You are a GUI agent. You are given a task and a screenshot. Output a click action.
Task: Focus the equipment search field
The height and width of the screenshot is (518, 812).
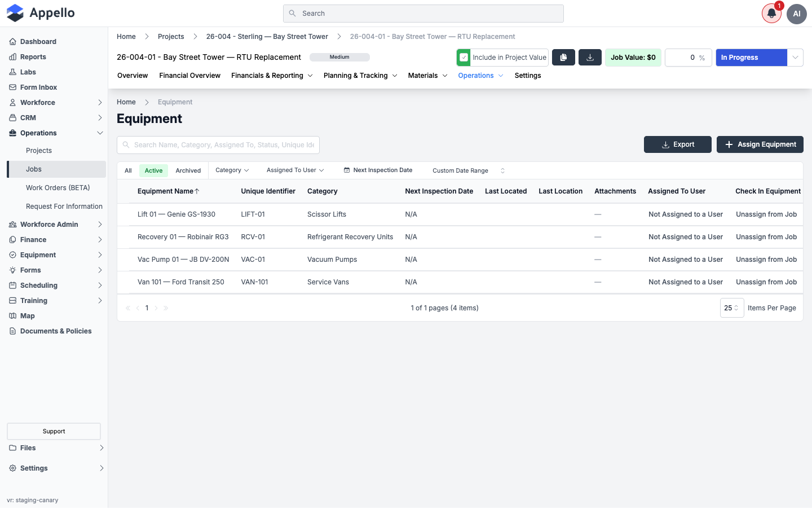[x=218, y=145]
